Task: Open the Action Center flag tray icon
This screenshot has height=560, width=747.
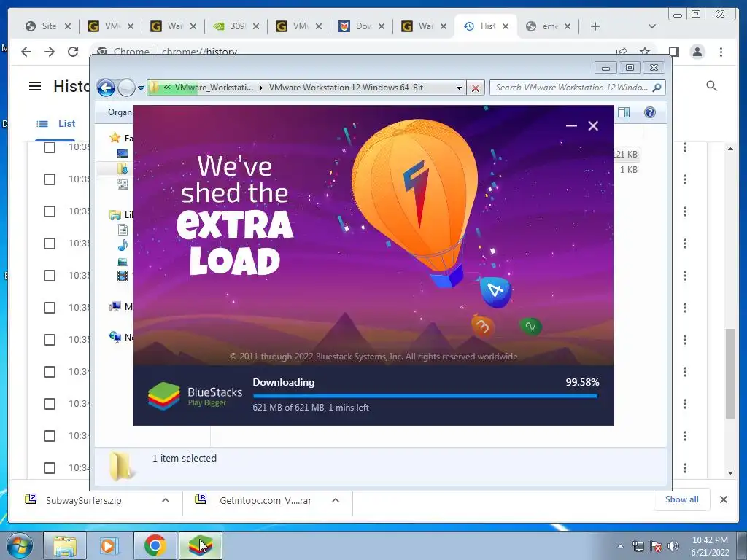Action: [x=656, y=546]
